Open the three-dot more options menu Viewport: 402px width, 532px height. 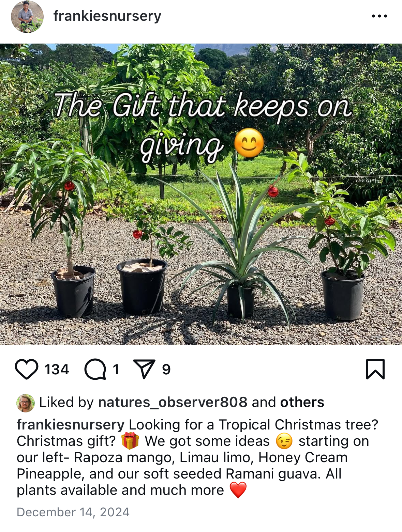point(379,16)
